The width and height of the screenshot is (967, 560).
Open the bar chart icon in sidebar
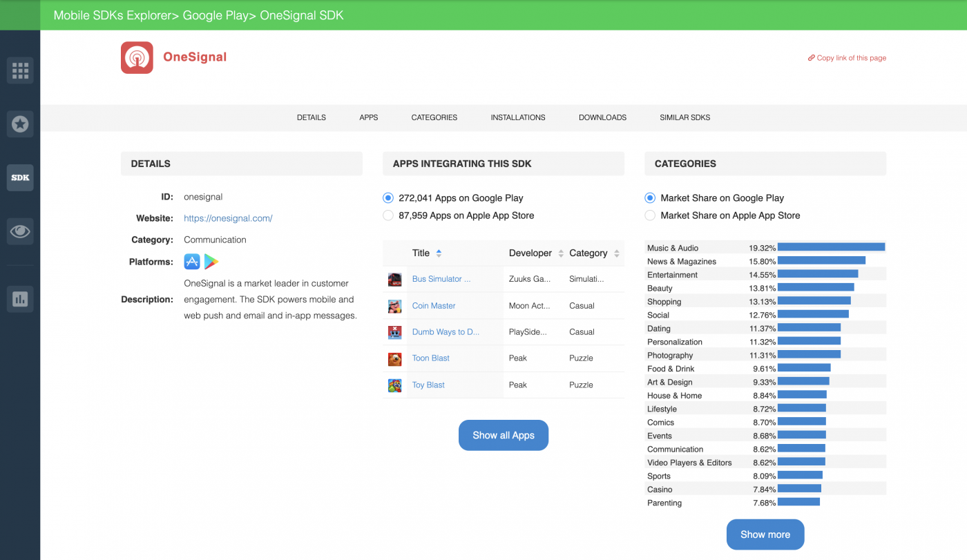pyautogui.click(x=20, y=298)
